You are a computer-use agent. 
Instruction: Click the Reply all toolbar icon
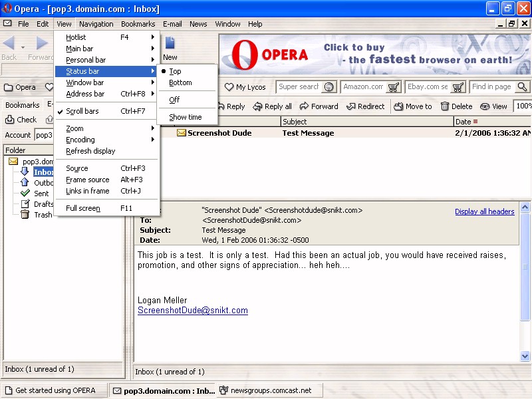click(257, 106)
